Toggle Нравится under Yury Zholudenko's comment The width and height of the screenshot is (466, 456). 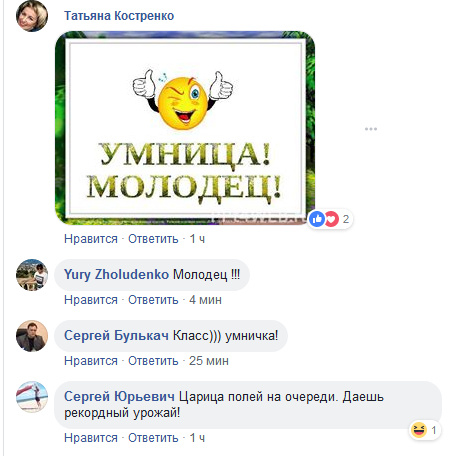(91, 300)
